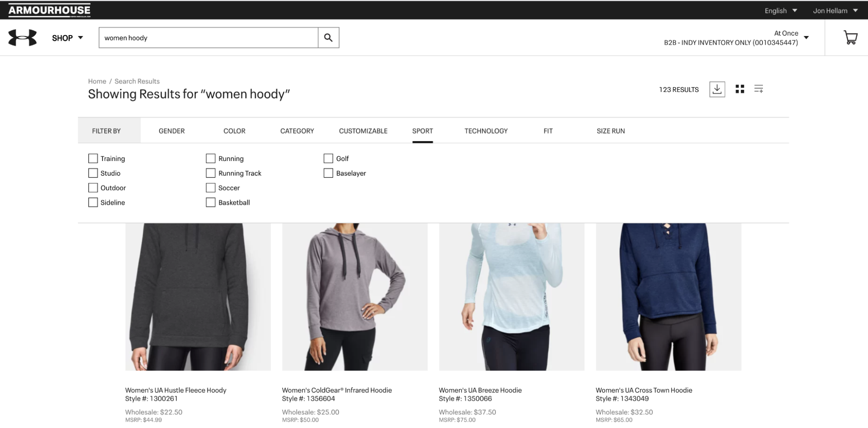The image size is (868, 428).
Task: Check the Baselayer filter
Action: click(328, 173)
